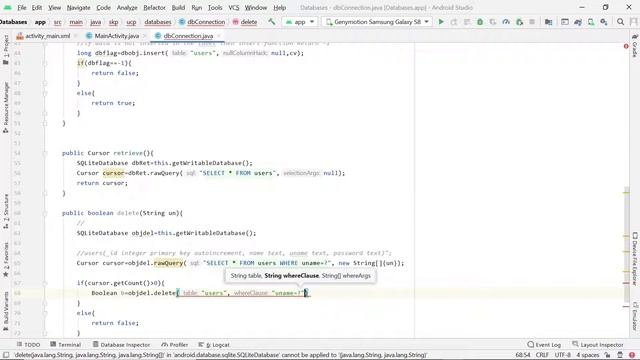
Task: Toggle the Build Variants side panel
Action: (x=6, y=311)
